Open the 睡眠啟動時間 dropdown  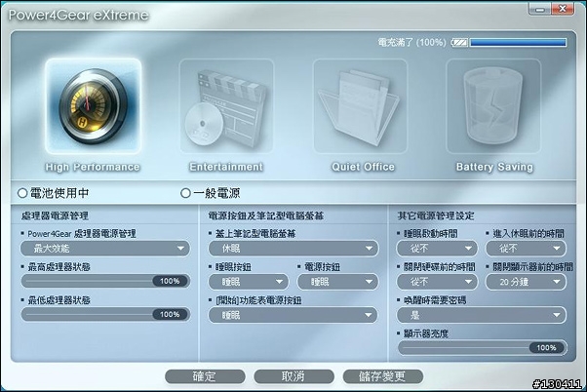pos(437,249)
